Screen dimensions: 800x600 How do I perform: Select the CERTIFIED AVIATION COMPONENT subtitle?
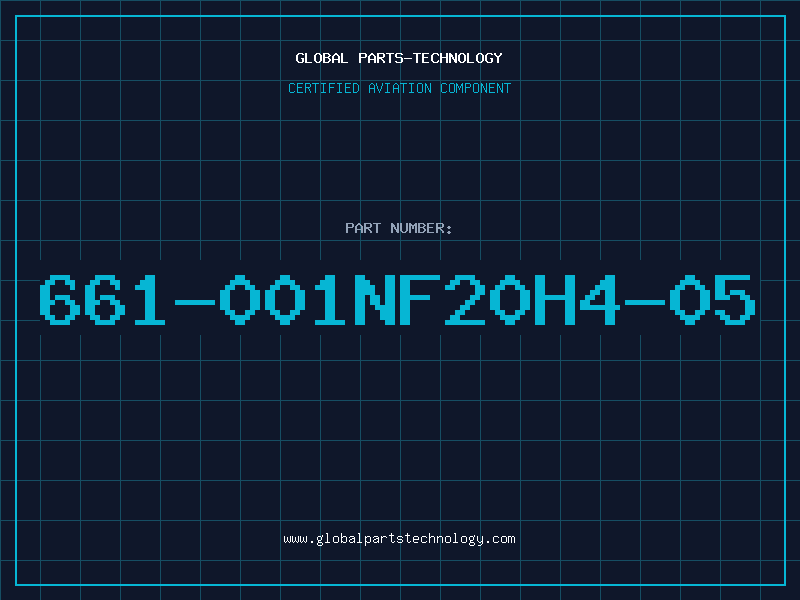(x=399, y=88)
